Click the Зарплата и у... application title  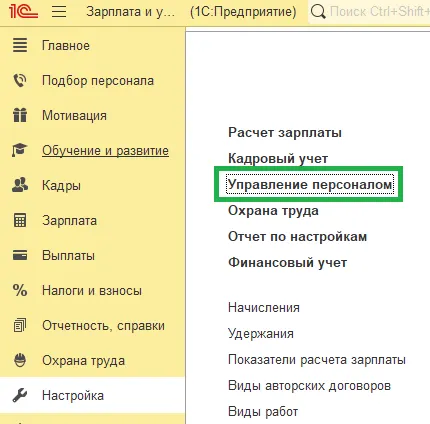[131, 12]
